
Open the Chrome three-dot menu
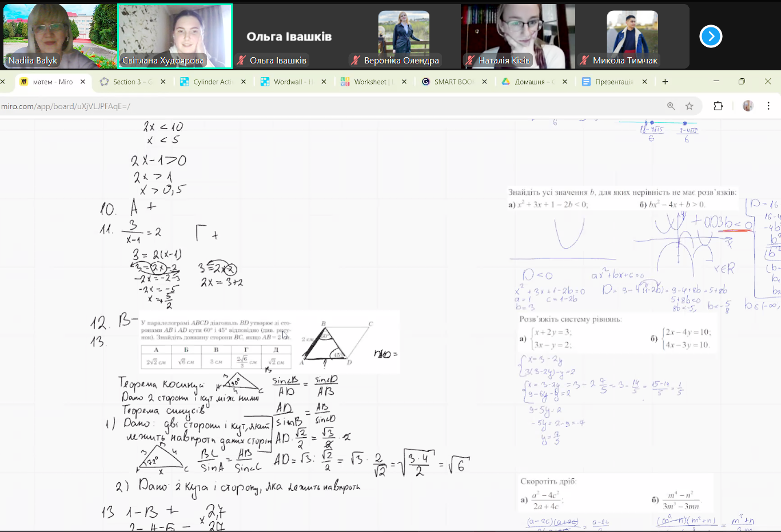(768, 106)
